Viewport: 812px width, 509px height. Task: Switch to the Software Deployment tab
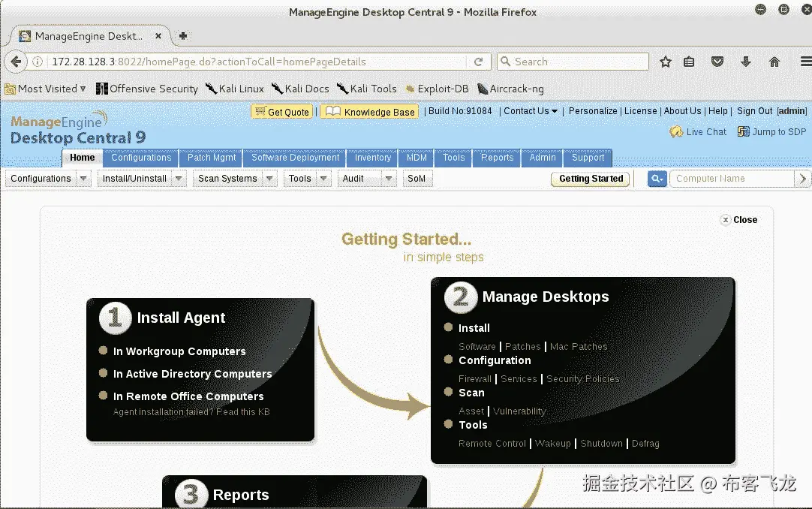[x=295, y=158]
